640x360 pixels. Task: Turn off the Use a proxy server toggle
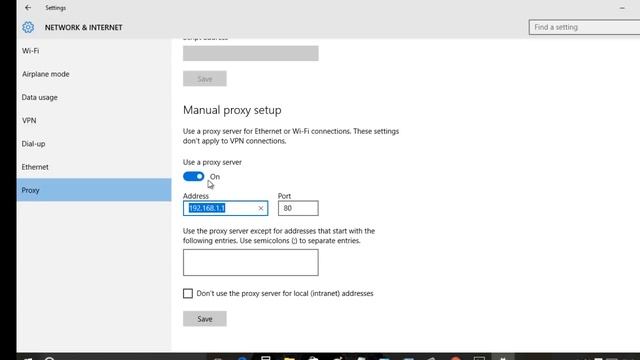(193, 176)
